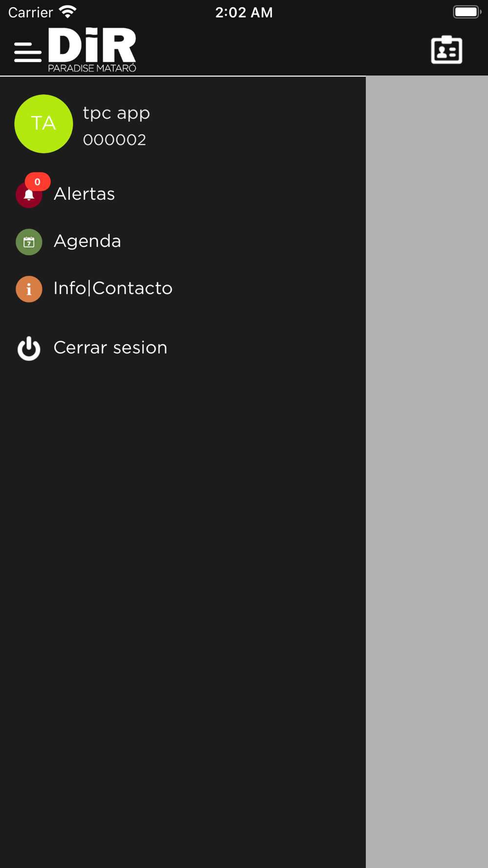Click the battery indicator icon
The height and width of the screenshot is (868, 488).
tap(467, 12)
